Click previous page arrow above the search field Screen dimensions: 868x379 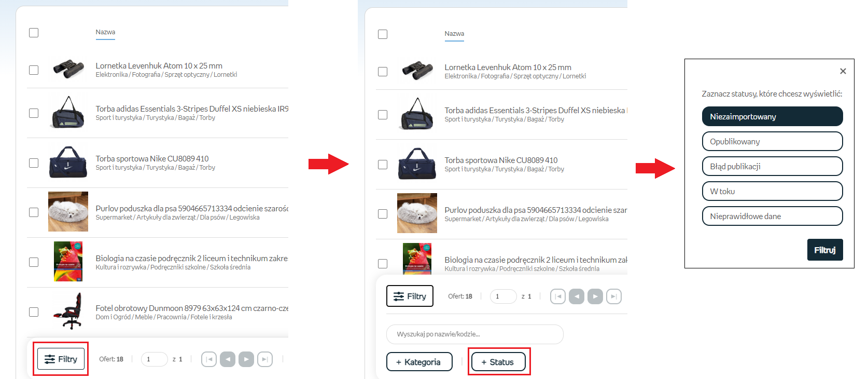(577, 296)
